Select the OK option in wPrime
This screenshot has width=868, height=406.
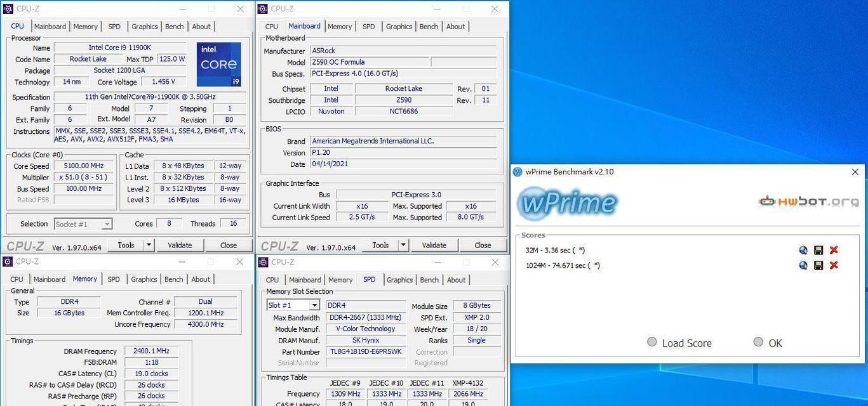point(768,343)
